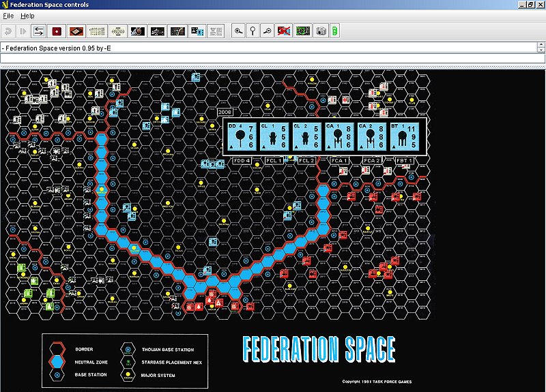Click the log scrollbar up arrow
546x392 pixels.
coord(541,45)
